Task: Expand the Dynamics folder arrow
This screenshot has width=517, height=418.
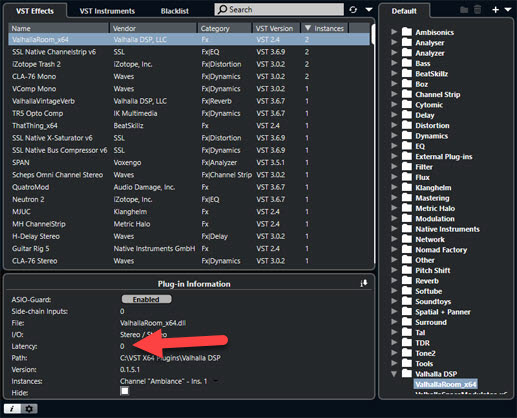Action: click(x=394, y=135)
